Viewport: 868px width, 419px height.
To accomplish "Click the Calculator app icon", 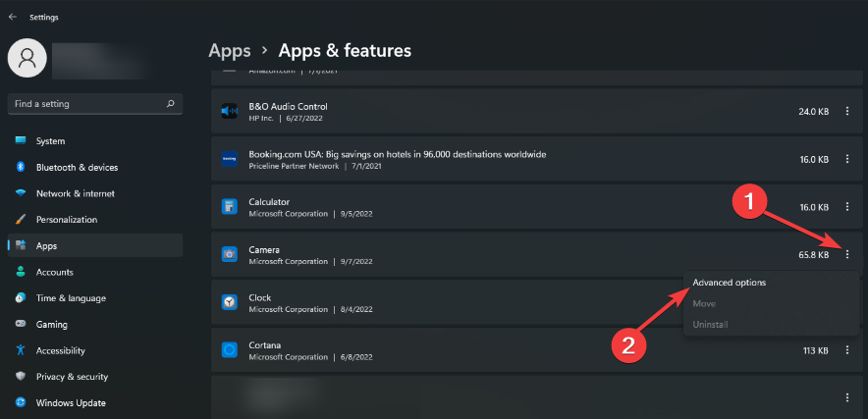I will pos(229,207).
